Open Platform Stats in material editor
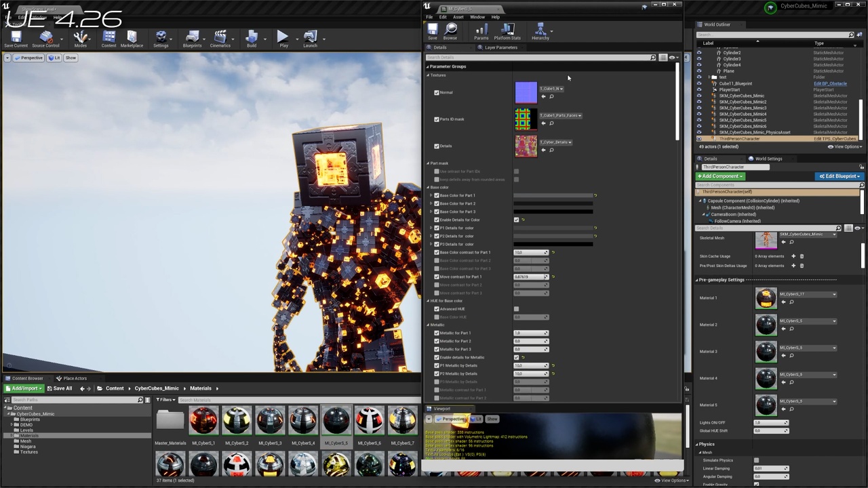This screenshot has height=488, width=868. pos(507,32)
